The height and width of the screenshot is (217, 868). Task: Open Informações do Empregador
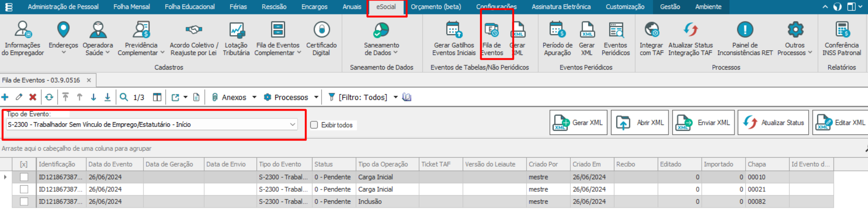[22, 38]
